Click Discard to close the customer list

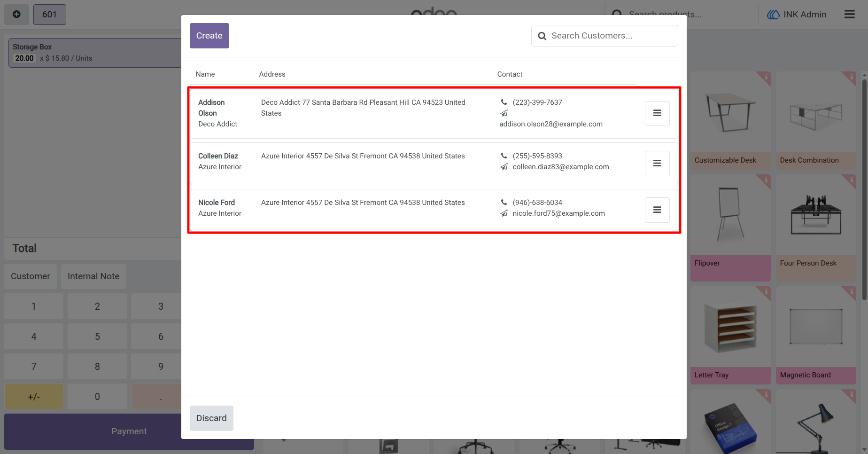tap(211, 418)
